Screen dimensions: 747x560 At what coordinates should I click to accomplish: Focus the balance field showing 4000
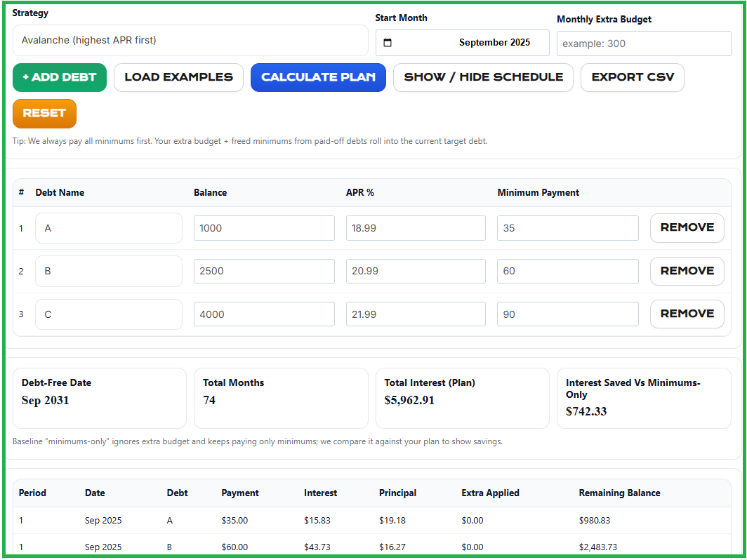tap(264, 314)
